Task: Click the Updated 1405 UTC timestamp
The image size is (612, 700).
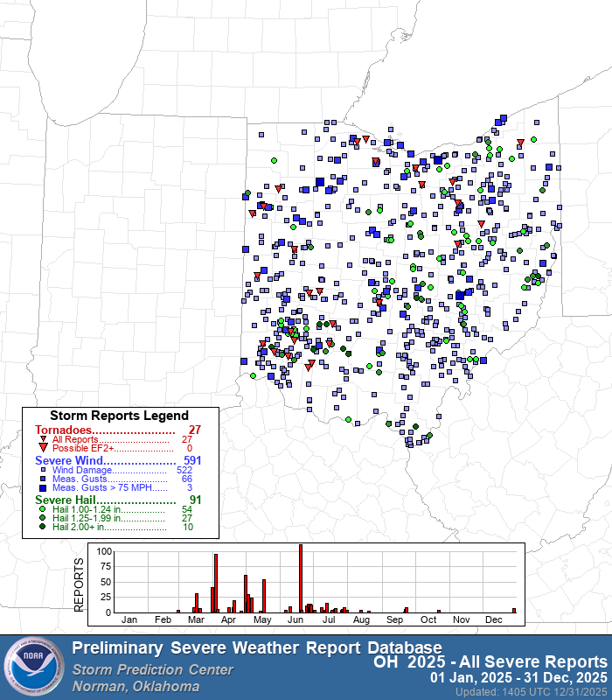Action: tap(531, 691)
